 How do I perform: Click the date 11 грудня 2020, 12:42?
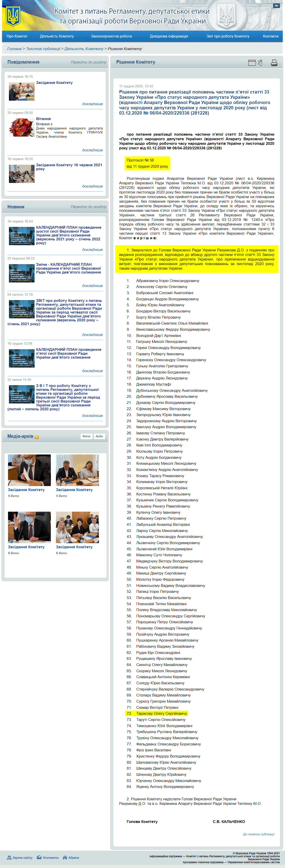tap(136, 86)
